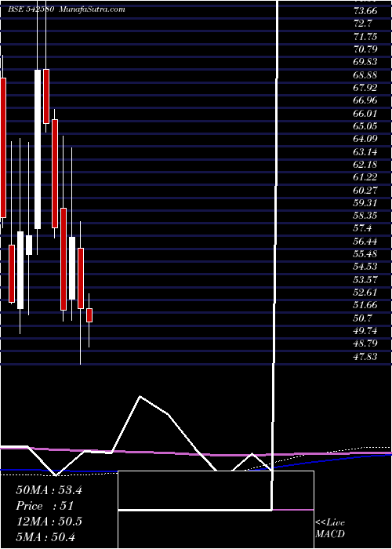The height and width of the screenshot is (549, 392).
Task: Click the 63.14 price axis label
Action: point(365,152)
